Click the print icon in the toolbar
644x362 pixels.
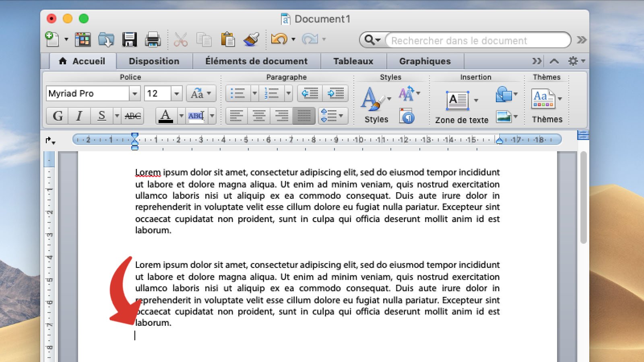pyautogui.click(x=153, y=39)
